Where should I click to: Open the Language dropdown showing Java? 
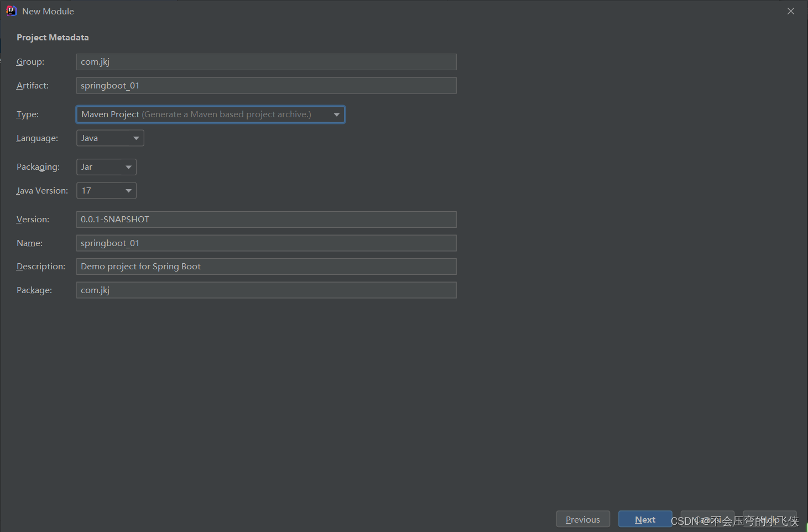point(110,138)
